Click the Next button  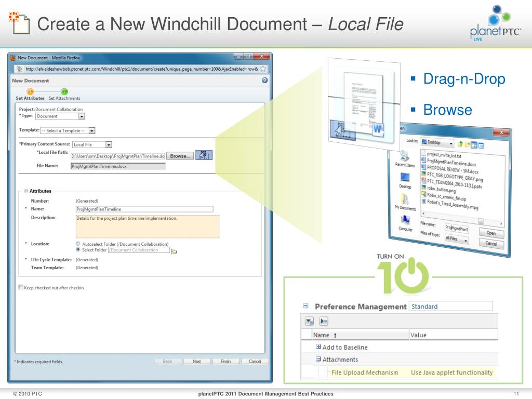[197, 362]
